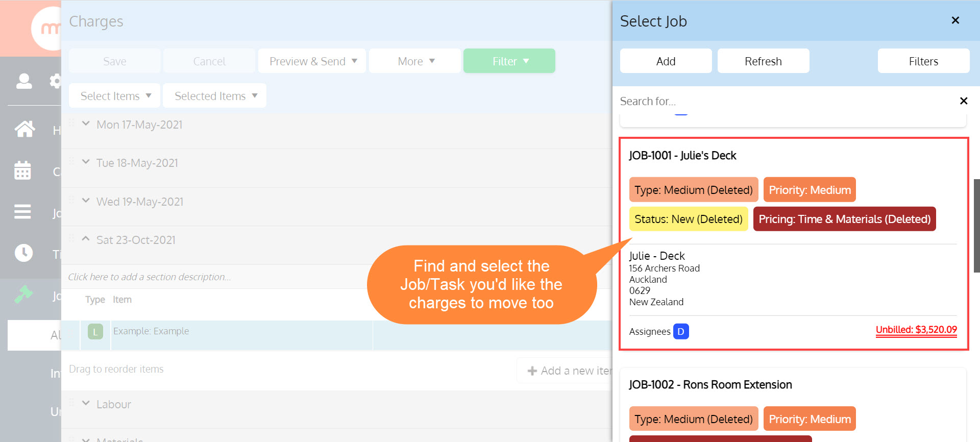This screenshot has width=980, height=442.
Task: Open the More dropdown menu
Action: 415,61
